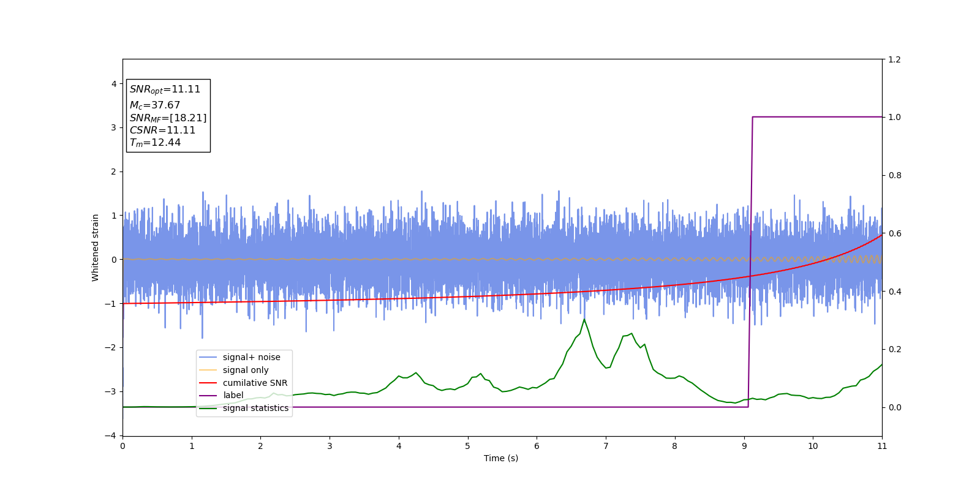Click the Mc=37.67 annotation text
The height and width of the screenshot is (490, 980).
[x=154, y=105]
